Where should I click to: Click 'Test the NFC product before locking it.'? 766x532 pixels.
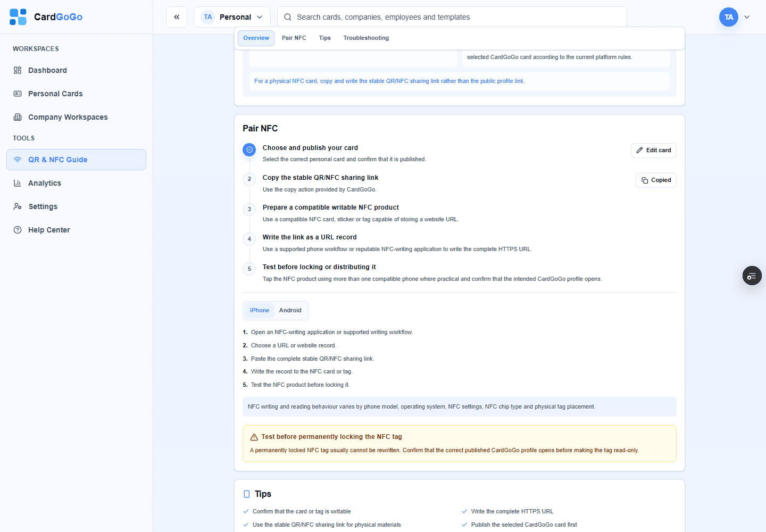click(300, 385)
